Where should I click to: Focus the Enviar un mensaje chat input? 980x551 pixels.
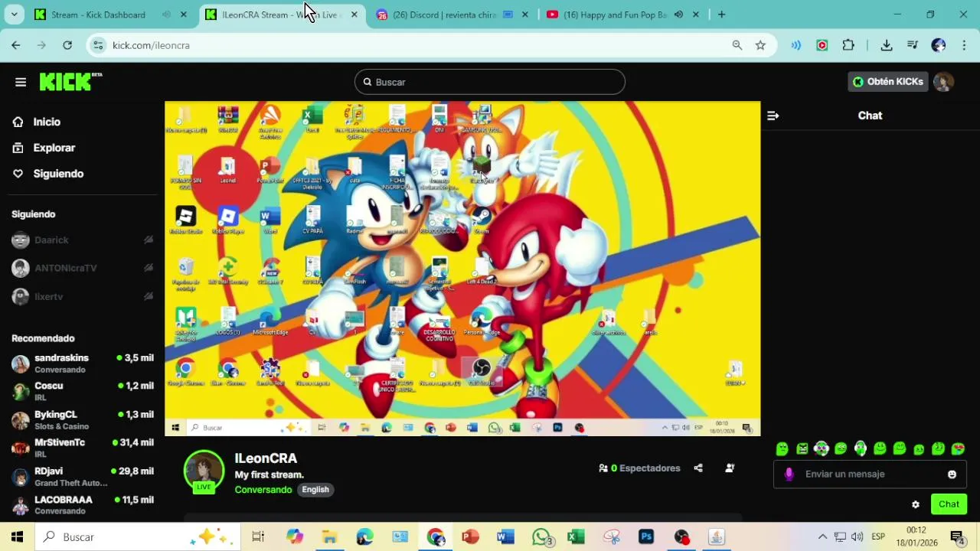tap(868, 474)
